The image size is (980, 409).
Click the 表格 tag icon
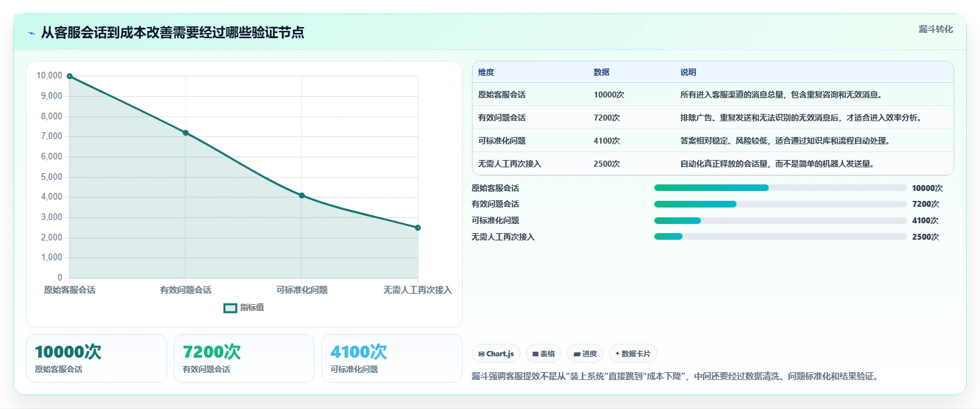point(536,354)
